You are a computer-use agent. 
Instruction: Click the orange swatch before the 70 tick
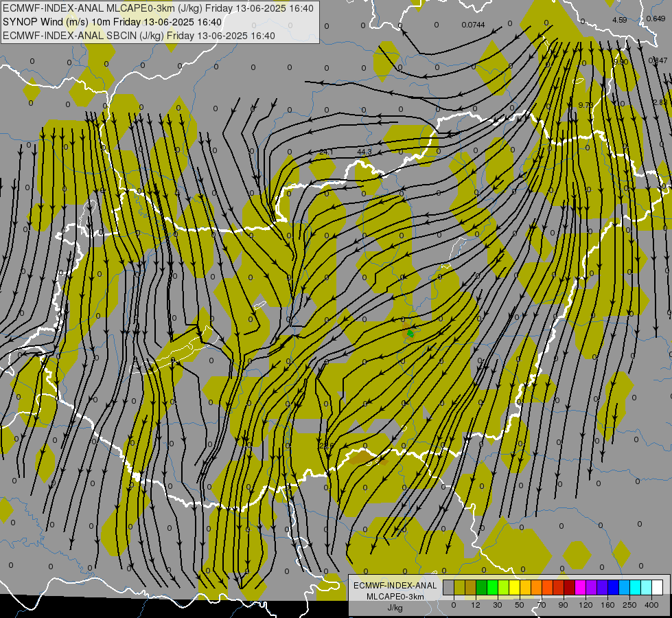(537, 587)
